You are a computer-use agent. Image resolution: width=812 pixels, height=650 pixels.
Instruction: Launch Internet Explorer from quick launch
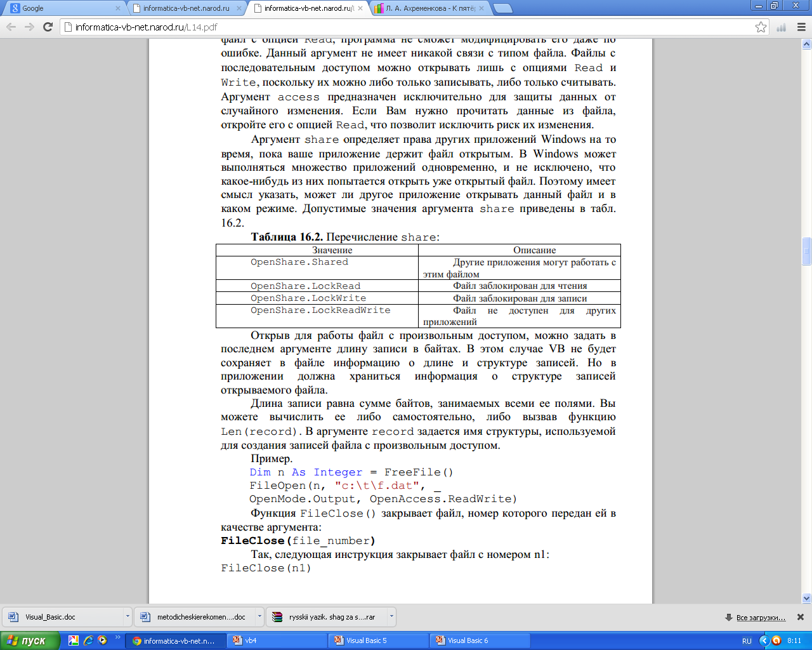coord(88,640)
